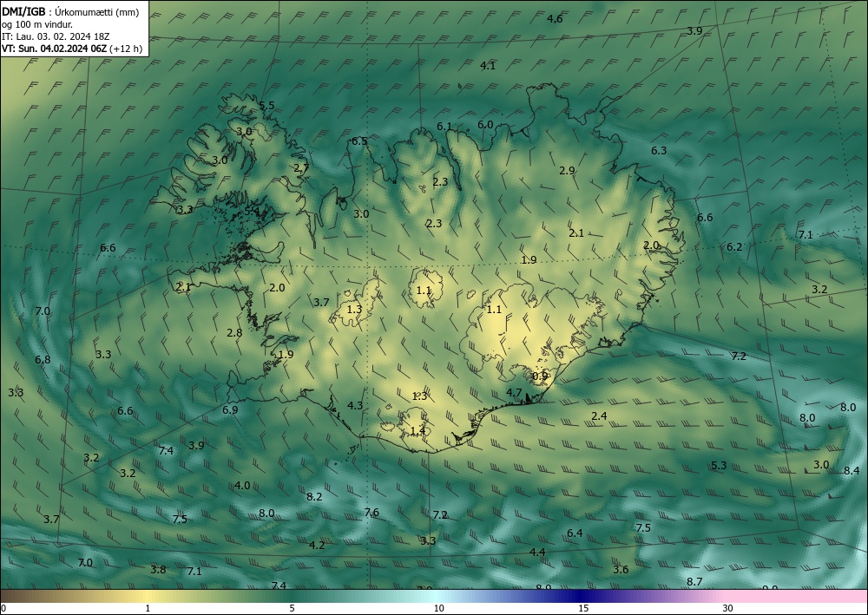Click the 2.8 value in Faxaflói
868x615 pixels.
(234, 333)
